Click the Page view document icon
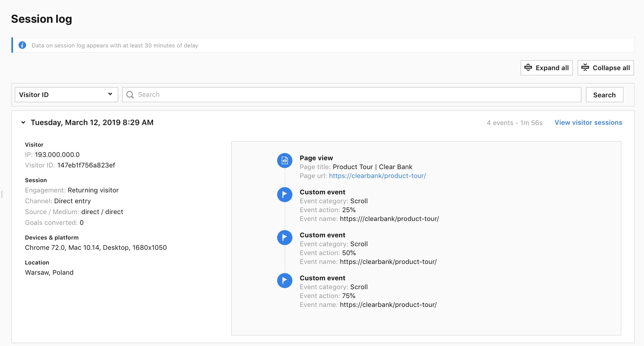Screen dimensions: 644x346 (285, 161)
